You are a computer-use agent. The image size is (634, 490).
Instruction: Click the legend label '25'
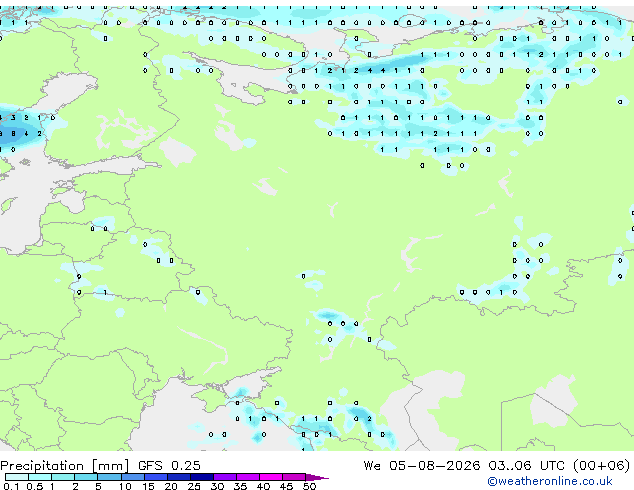[194, 486]
